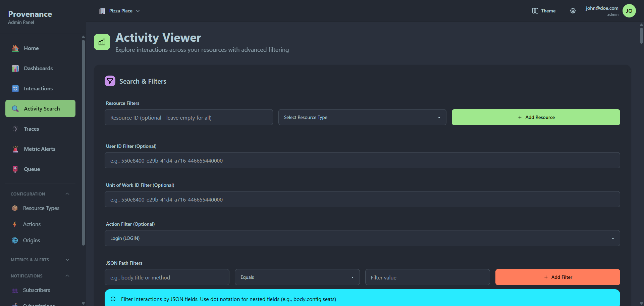Open the Select Resource Type dropdown

[362, 117]
